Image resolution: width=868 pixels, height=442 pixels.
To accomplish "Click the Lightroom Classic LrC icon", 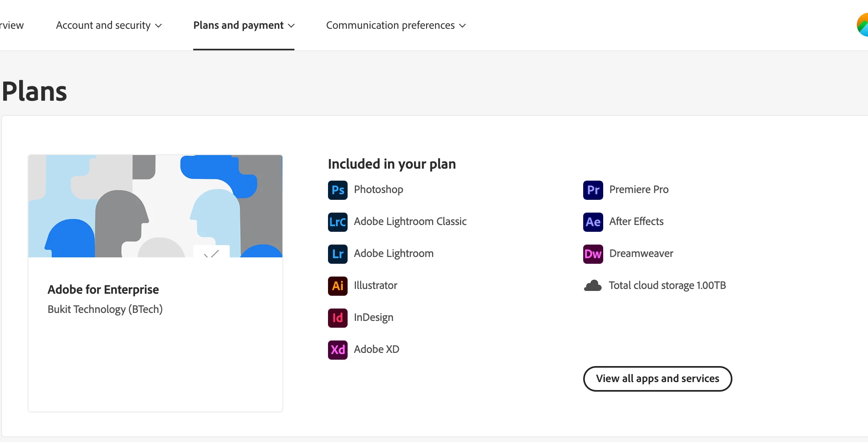I will tap(338, 222).
